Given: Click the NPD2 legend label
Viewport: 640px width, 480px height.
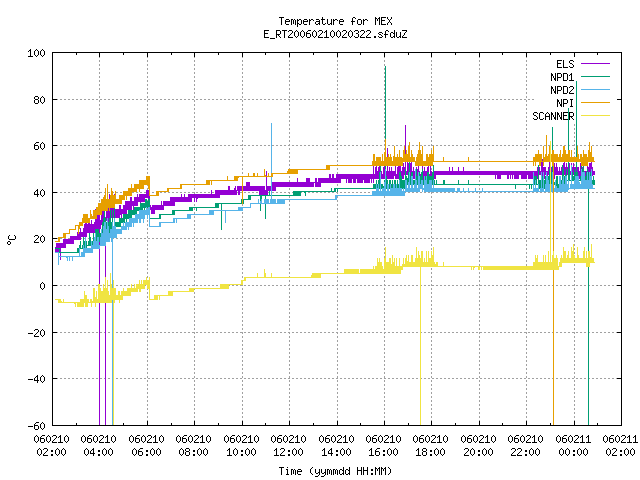Looking at the screenshot, I should pyautogui.click(x=562, y=90).
